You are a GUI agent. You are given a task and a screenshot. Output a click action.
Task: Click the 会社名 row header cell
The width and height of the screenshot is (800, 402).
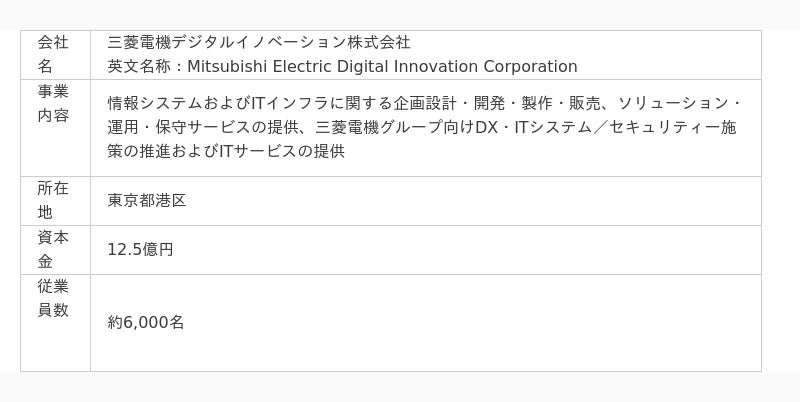[54, 54]
